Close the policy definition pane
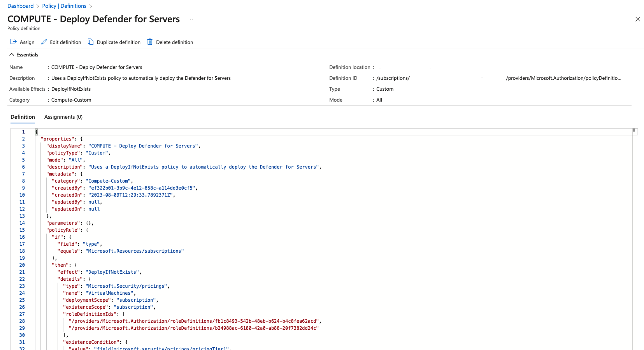 tap(637, 19)
